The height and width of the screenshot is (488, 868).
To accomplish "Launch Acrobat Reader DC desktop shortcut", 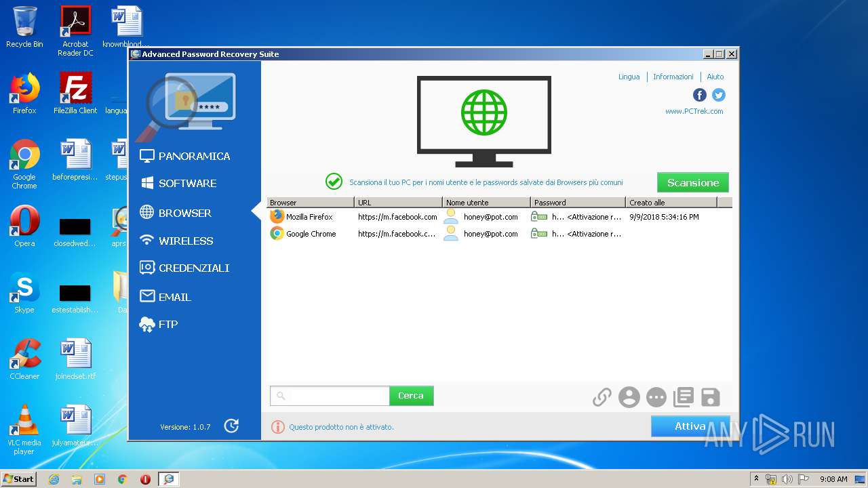I will point(75,31).
